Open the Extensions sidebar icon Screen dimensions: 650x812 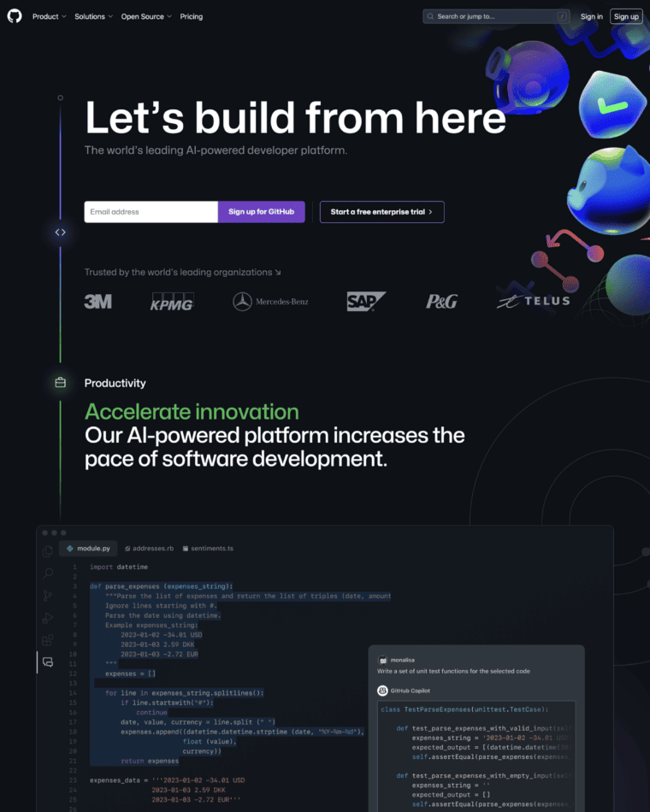coord(48,640)
